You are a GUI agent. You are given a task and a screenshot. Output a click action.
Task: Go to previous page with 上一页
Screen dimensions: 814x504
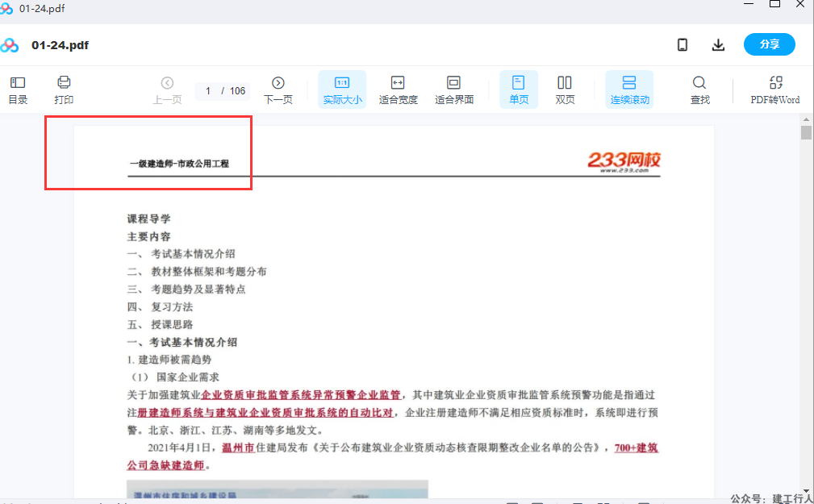pyautogui.click(x=167, y=90)
